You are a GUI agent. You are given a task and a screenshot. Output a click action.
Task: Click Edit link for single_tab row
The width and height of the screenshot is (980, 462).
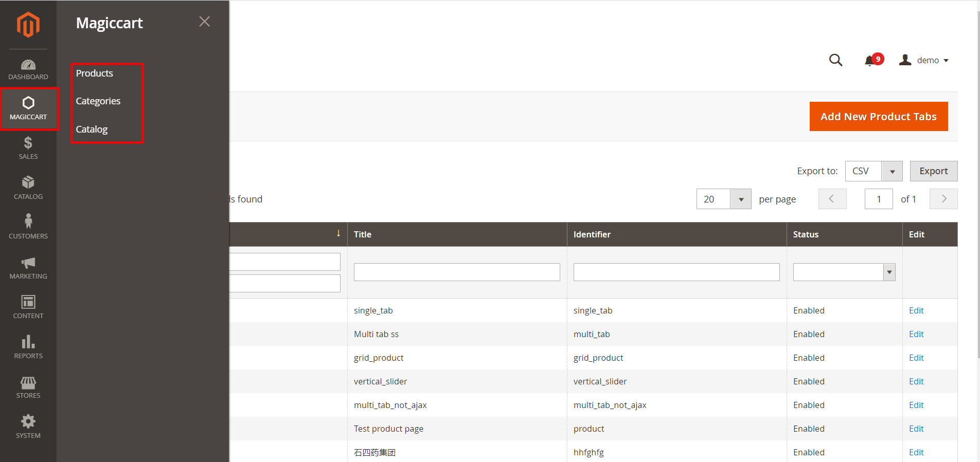pyautogui.click(x=916, y=310)
